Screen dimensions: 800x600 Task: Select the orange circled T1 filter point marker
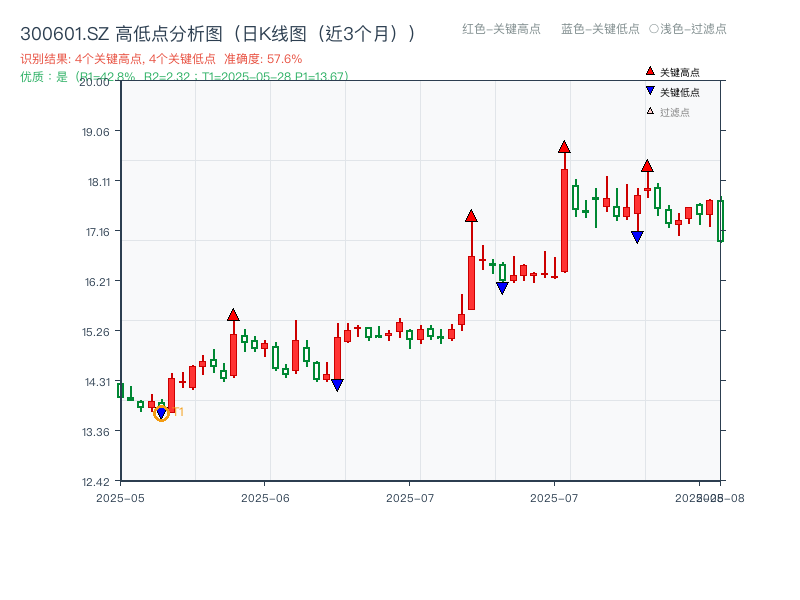(162, 412)
